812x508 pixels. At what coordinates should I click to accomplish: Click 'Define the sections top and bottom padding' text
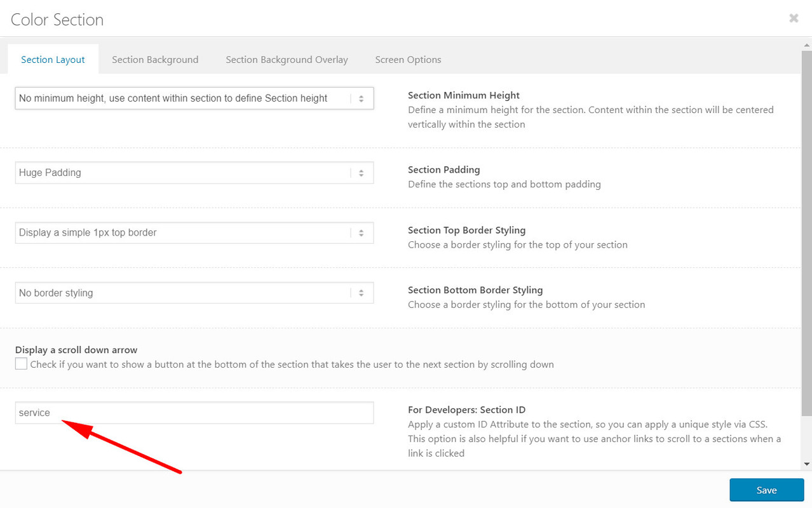504,184
